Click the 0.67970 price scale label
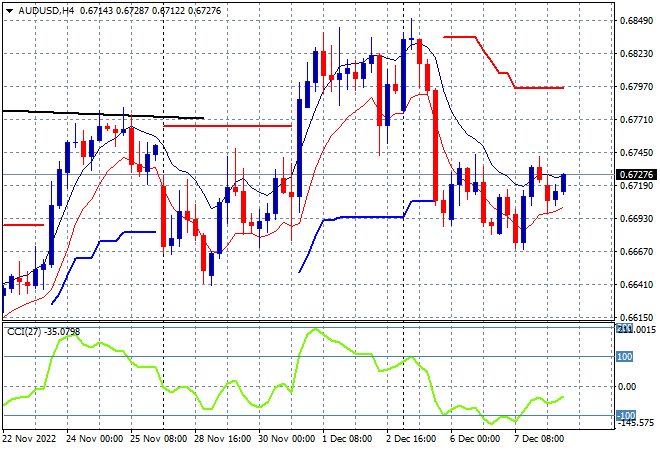Viewport: 660px width, 450px height. pyautogui.click(x=636, y=86)
